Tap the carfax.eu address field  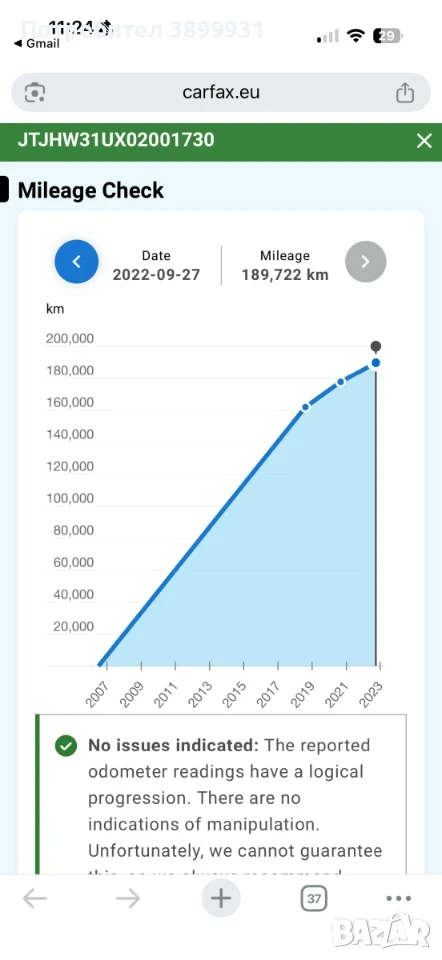[221, 92]
